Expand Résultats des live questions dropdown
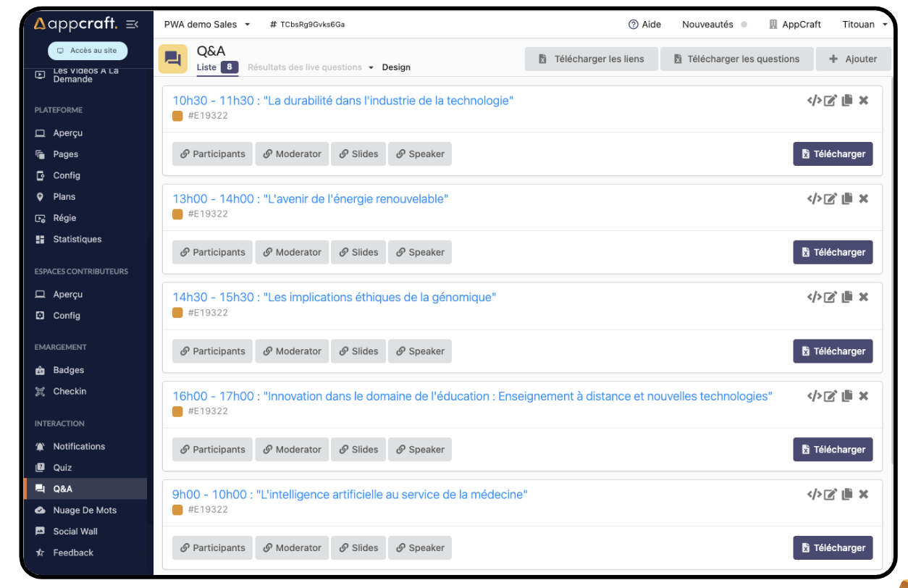The width and height of the screenshot is (908, 588). pos(371,67)
